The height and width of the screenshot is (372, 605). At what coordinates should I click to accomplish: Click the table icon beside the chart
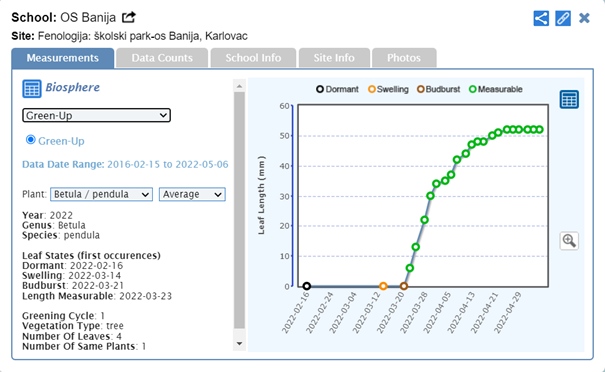[569, 100]
